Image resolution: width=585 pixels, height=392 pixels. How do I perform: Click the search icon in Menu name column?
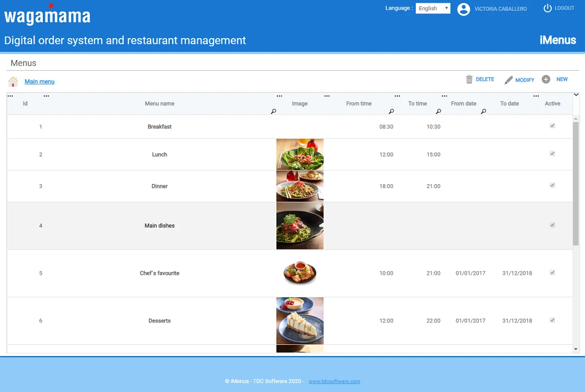click(273, 111)
